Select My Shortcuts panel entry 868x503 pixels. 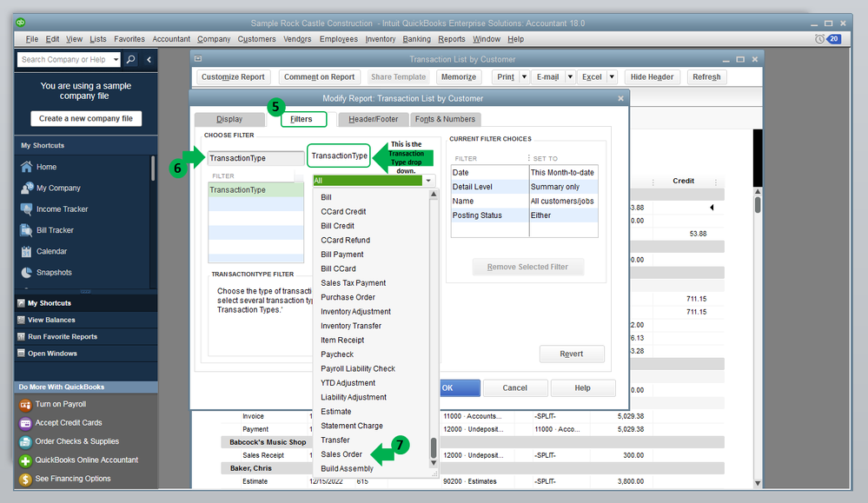click(x=86, y=303)
